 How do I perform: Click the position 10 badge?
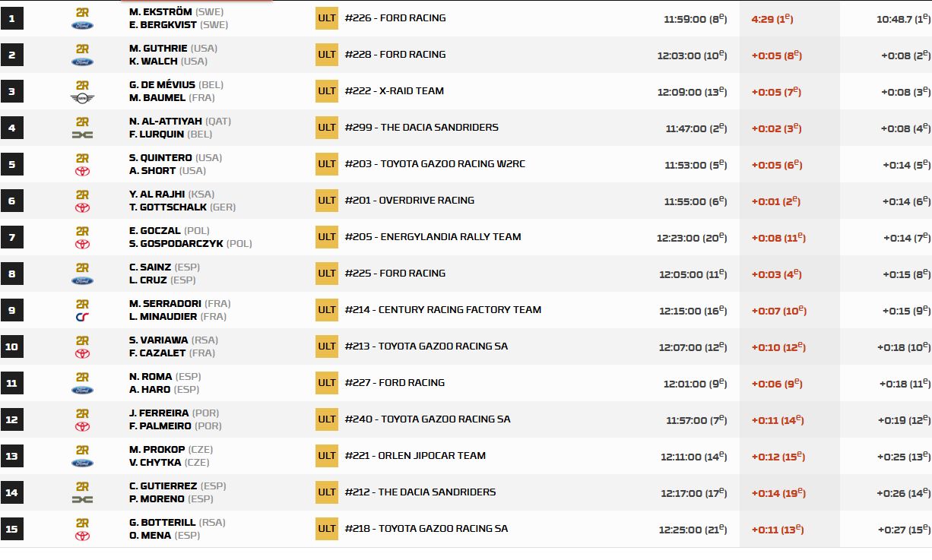tap(11, 346)
